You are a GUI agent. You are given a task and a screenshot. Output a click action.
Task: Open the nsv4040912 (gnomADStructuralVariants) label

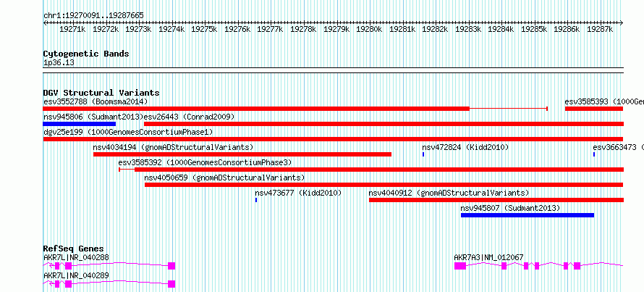click(x=449, y=193)
